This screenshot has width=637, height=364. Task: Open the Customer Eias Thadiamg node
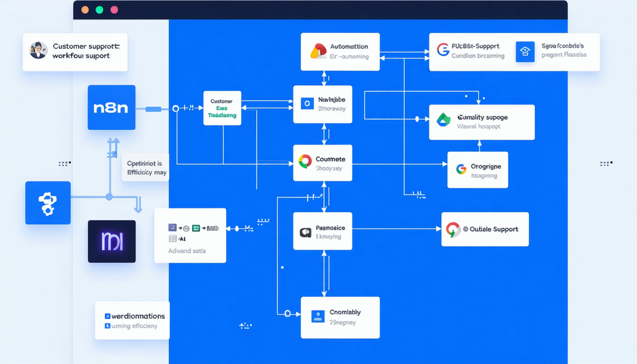[222, 108]
